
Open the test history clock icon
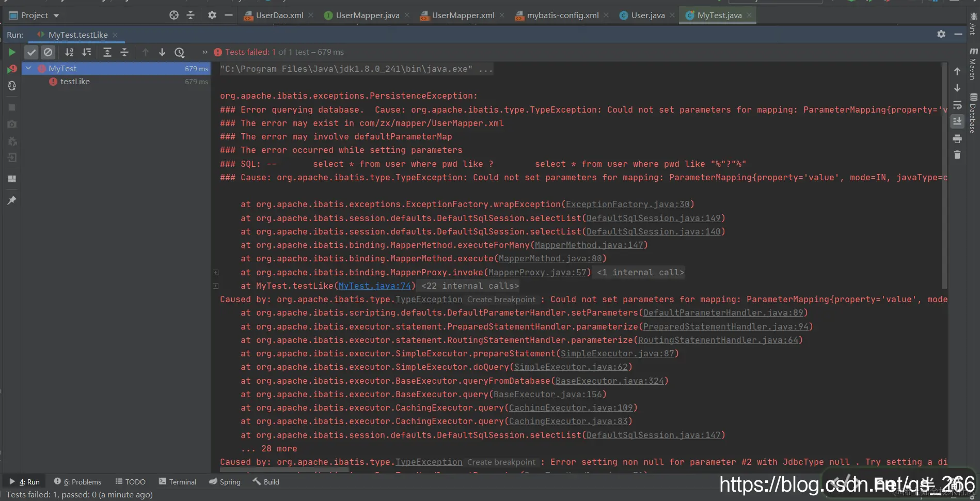179,52
